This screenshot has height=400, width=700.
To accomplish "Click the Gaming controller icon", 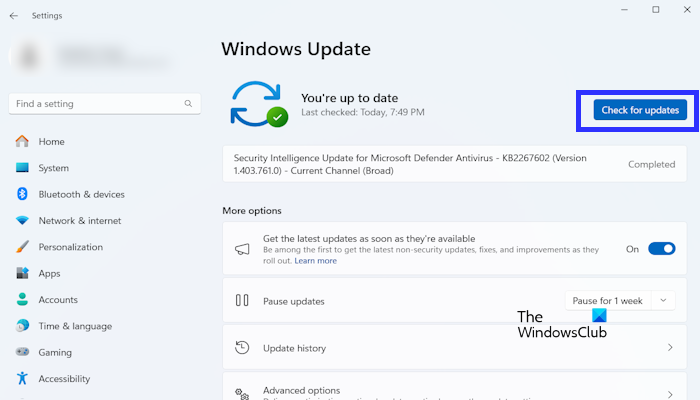I will pyautogui.click(x=22, y=352).
